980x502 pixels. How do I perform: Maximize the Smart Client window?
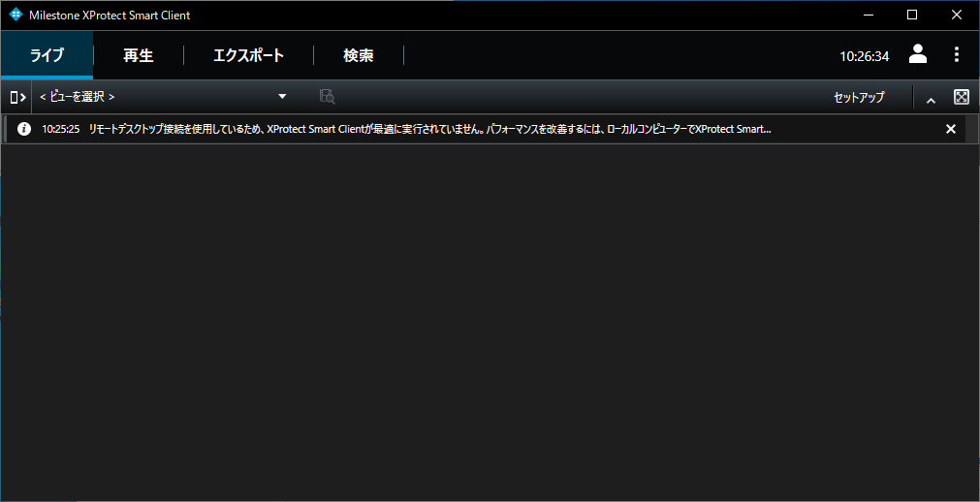[x=912, y=15]
